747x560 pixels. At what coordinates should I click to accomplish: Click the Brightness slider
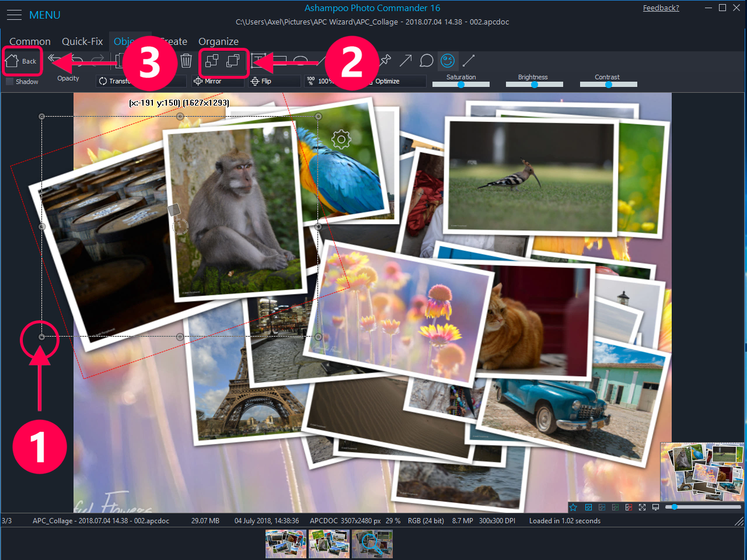[x=535, y=85]
